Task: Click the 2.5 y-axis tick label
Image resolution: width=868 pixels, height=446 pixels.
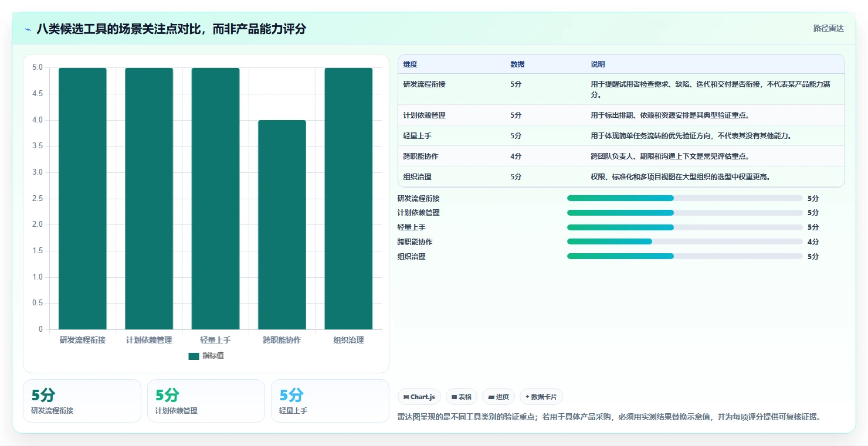Action: point(38,199)
